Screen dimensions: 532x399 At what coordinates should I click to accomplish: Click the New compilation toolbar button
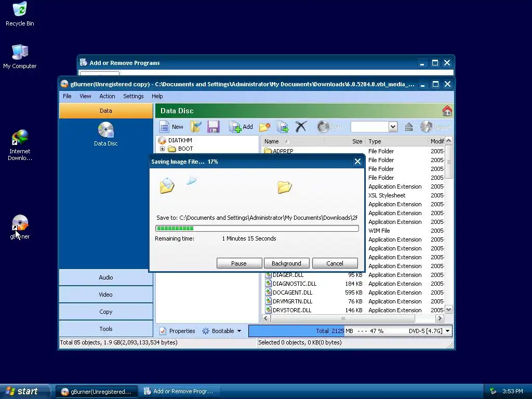point(171,127)
